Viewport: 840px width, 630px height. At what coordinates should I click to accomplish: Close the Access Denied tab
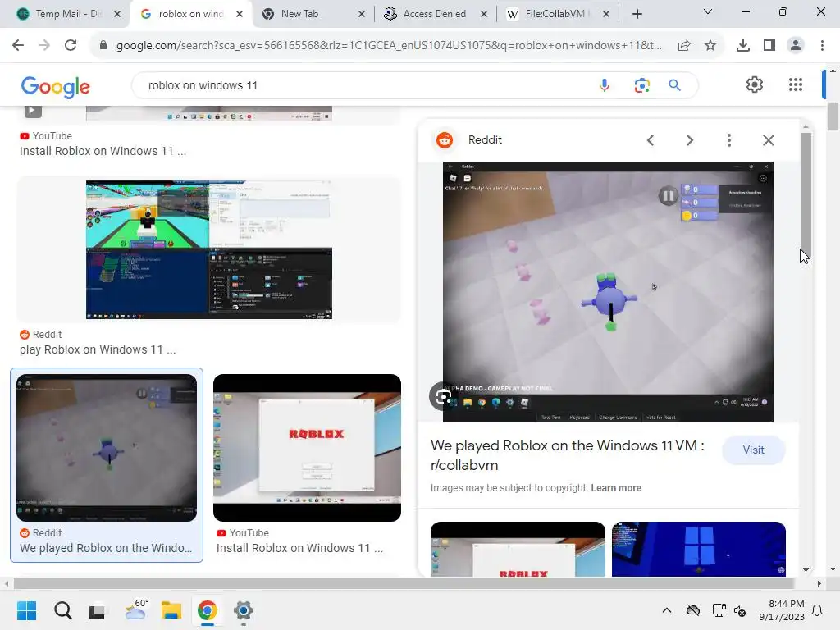coord(484,14)
